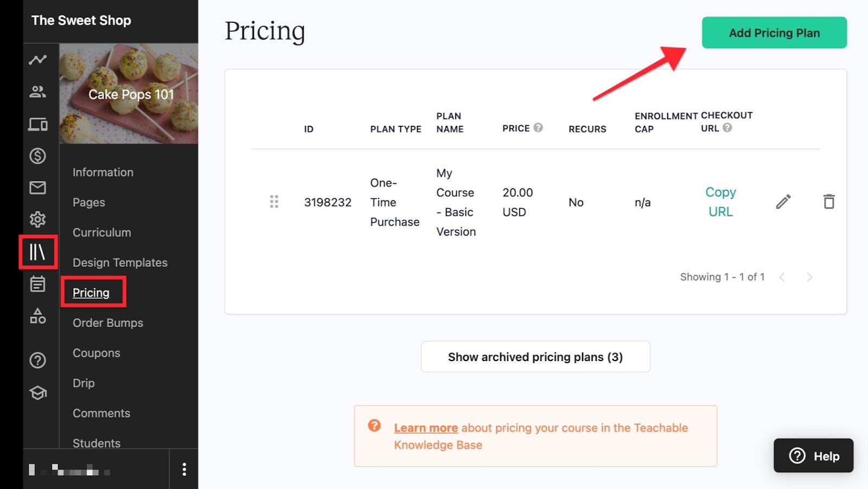Delete pricing plan with trash icon
This screenshot has width=868, height=489.
click(x=828, y=202)
